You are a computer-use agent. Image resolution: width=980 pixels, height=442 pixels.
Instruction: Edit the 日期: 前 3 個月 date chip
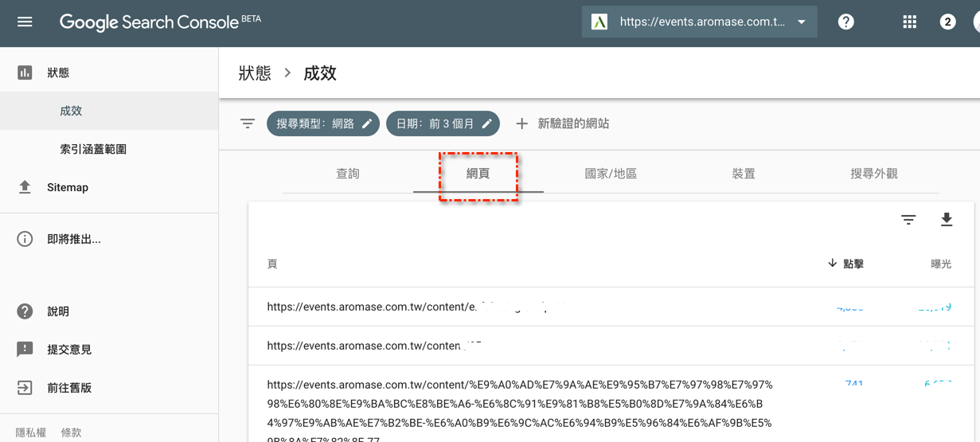(x=443, y=123)
